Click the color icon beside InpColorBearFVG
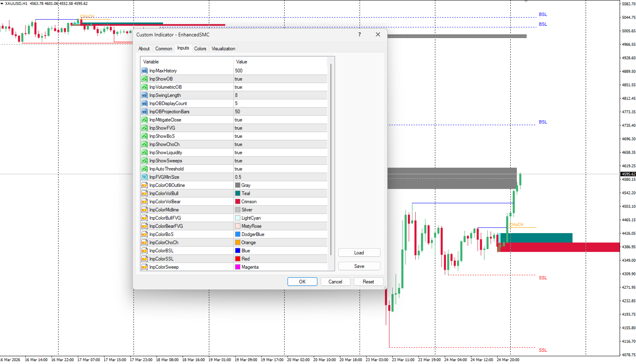Screen dimensions: 636x364 [x=145, y=226]
